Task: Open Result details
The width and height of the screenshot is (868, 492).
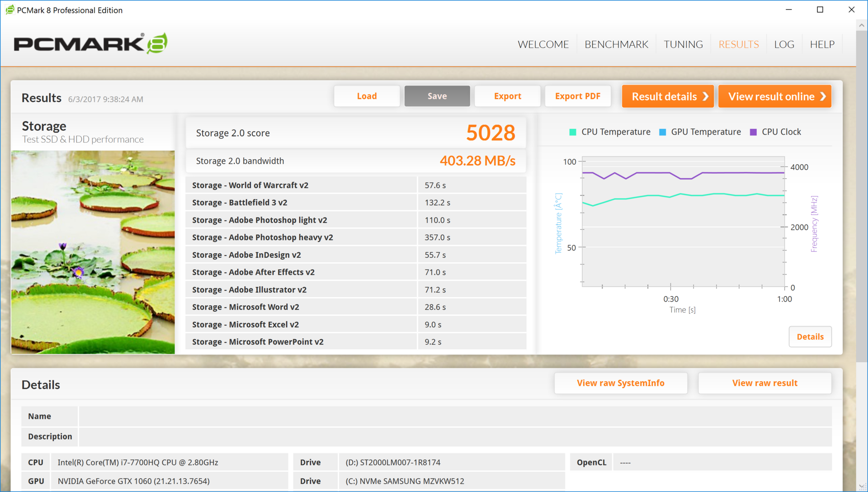Action: pyautogui.click(x=668, y=96)
